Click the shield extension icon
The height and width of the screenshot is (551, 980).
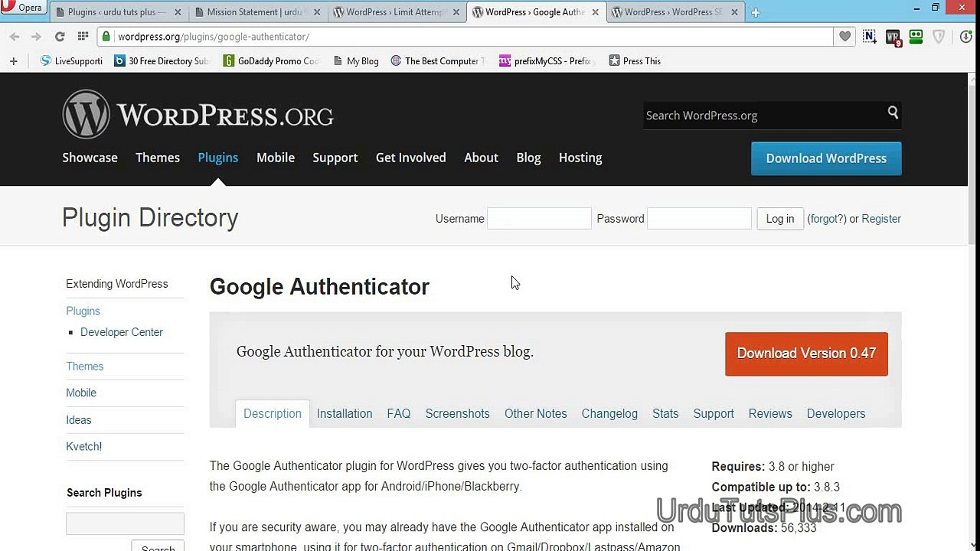coord(939,36)
